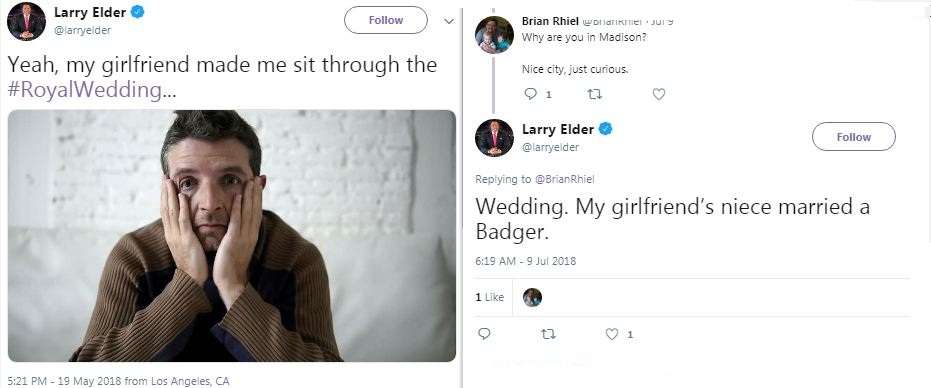Reply to Larry Elder's Badger wedding tweet
Screen dimensions: 931x388
pos(484,334)
